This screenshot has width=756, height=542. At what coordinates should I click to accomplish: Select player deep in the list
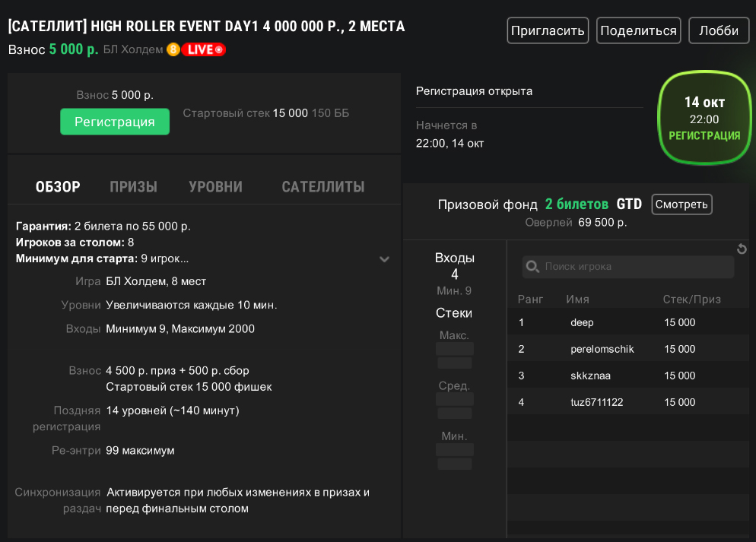pos(582,322)
